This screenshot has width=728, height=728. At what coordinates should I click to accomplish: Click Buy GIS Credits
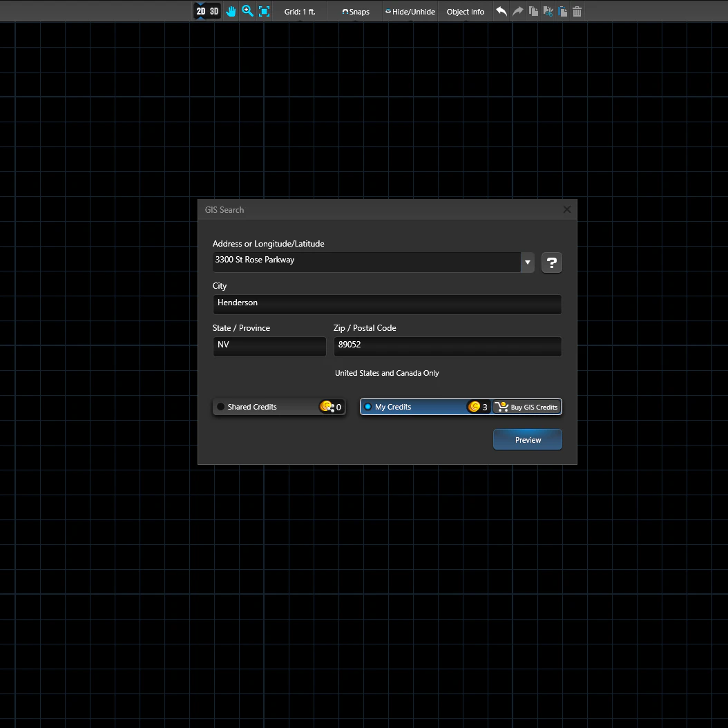coord(526,407)
